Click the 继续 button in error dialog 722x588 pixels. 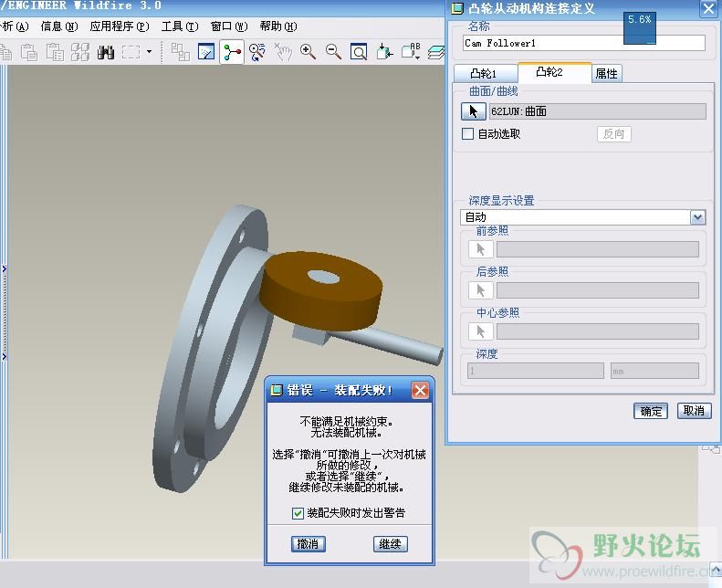tap(390, 544)
